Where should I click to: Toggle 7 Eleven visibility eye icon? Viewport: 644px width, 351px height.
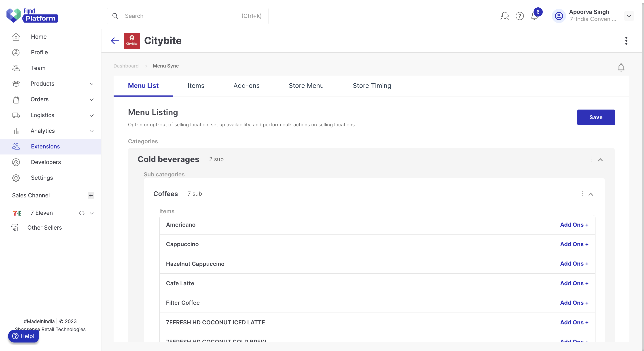click(x=82, y=213)
